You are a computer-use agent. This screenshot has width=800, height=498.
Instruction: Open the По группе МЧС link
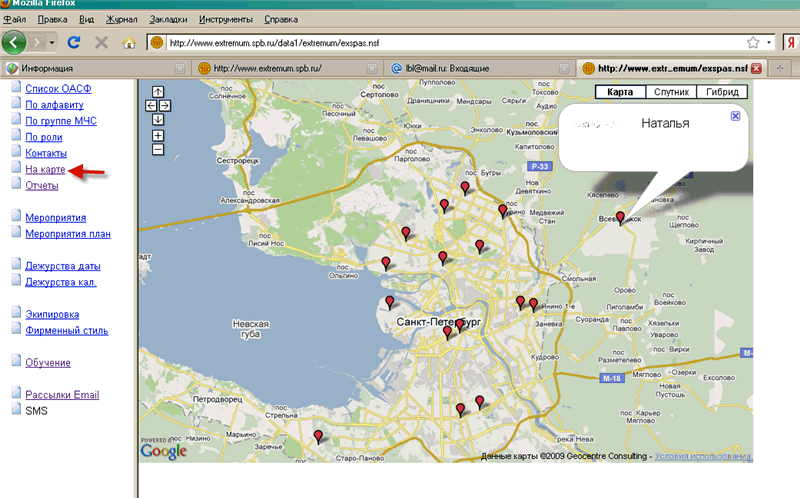[x=61, y=121]
